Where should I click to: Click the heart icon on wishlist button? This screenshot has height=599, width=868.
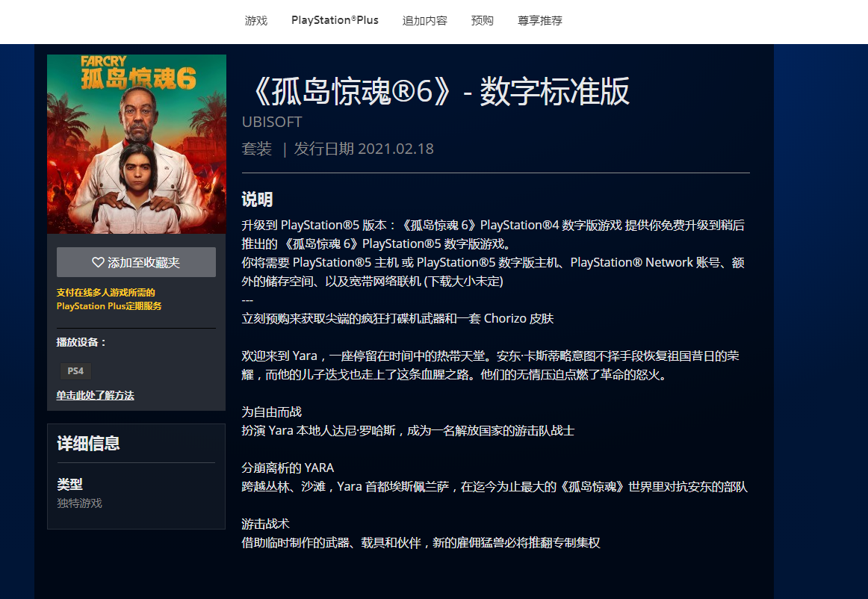(x=98, y=262)
